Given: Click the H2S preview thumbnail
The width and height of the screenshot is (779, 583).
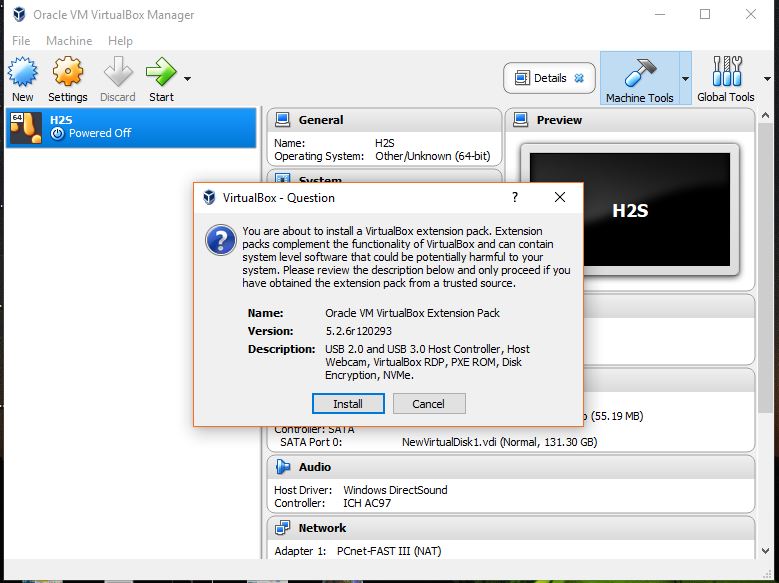Looking at the screenshot, I should coord(630,209).
